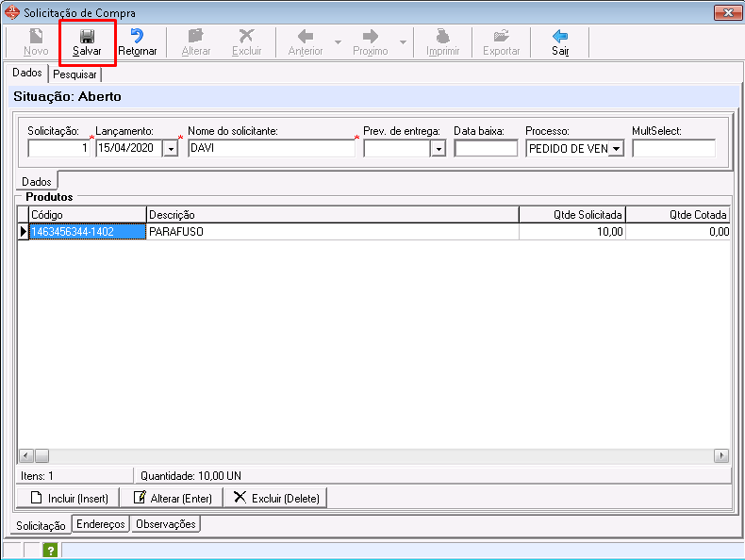
Task: Click Alterar (Enter) button
Action: [x=172, y=498]
